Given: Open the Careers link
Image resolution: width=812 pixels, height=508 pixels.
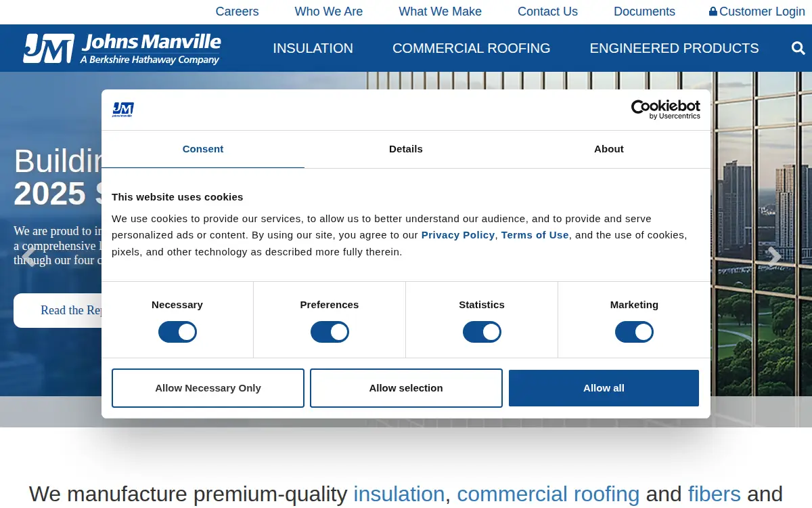Looking at the screenshot, I should (x=237, y=12).
